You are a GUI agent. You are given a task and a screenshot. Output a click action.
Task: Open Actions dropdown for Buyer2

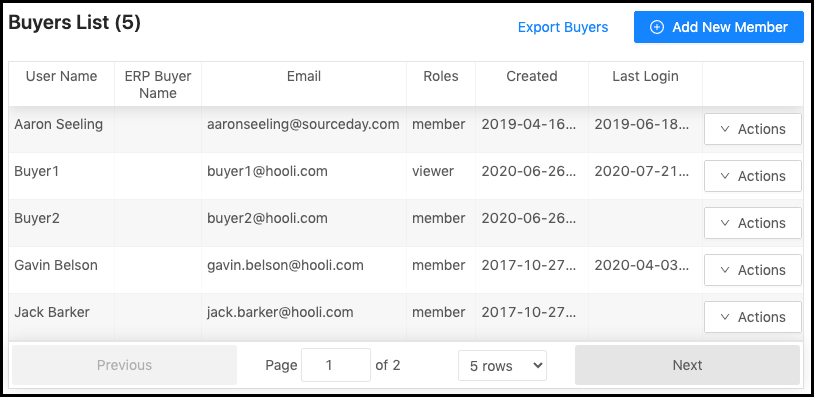753,223
